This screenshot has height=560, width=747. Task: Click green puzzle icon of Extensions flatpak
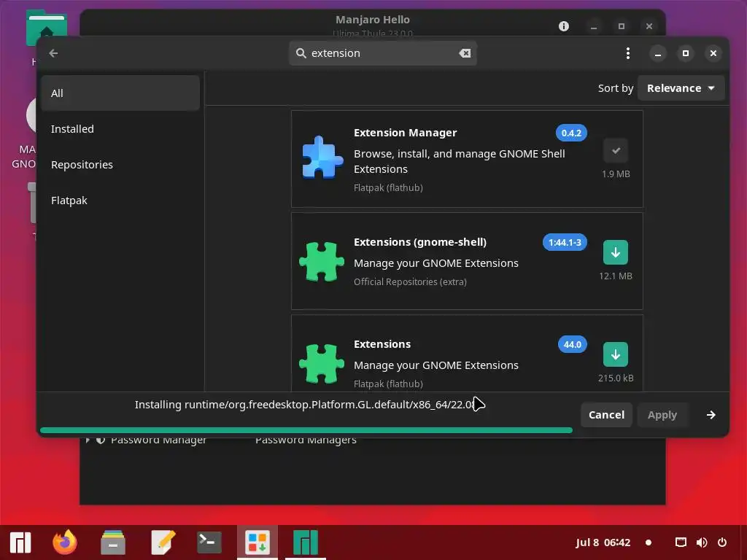click(x=322, y=363)
